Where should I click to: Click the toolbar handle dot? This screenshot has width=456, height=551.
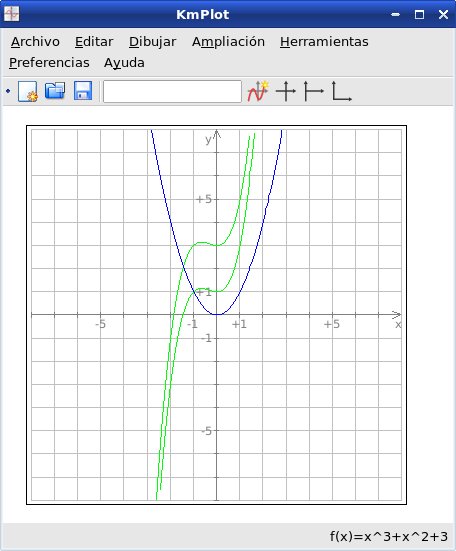tap(8, 91)
